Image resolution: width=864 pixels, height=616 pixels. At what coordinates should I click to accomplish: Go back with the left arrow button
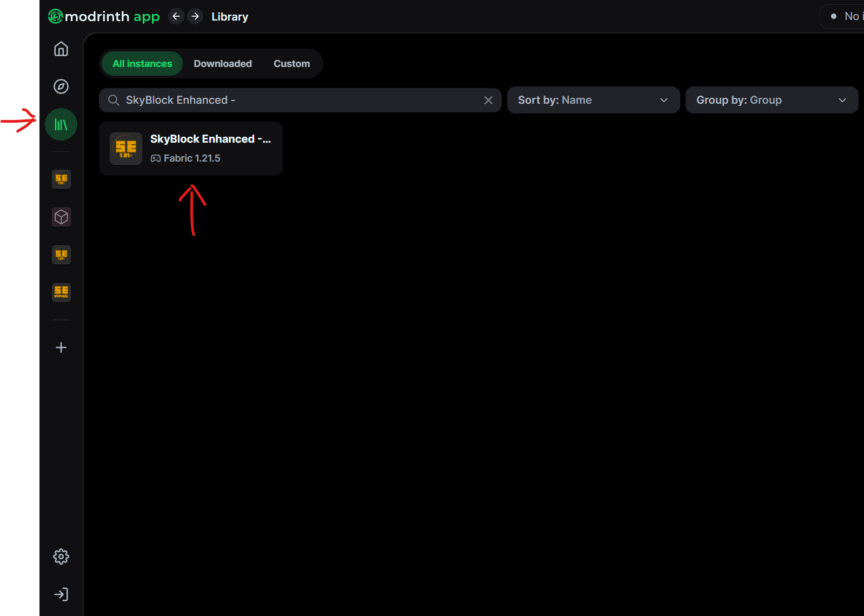(176, 17)
